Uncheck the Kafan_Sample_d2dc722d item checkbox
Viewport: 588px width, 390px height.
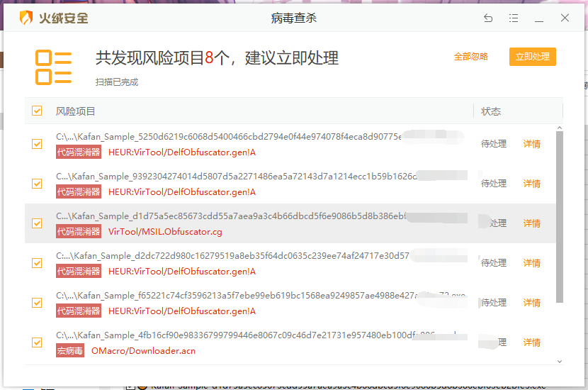37,263
